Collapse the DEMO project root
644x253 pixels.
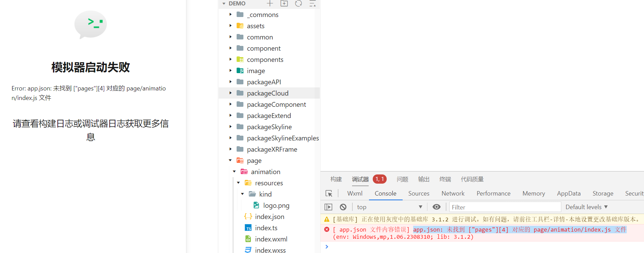click(224, 3)
